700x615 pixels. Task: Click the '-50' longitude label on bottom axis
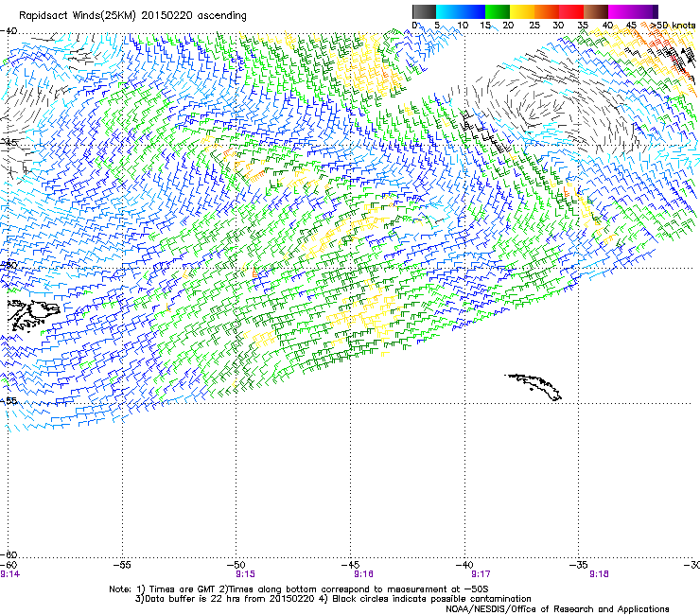(236, 565)
